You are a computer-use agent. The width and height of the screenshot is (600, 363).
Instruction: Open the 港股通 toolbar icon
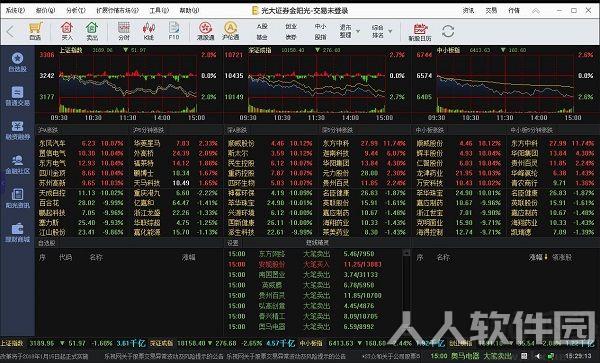pyautogui.click(x=205, y=31)
